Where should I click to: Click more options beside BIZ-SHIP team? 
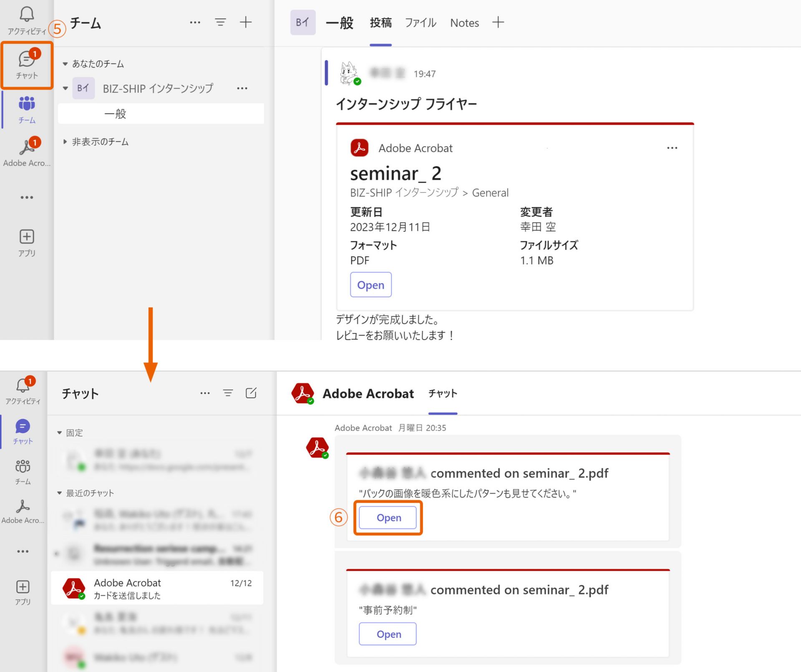pos(242,88)
